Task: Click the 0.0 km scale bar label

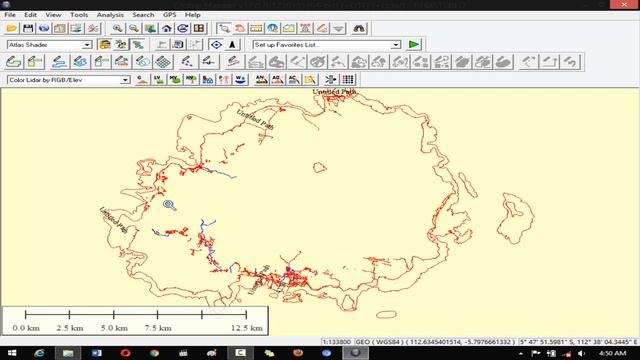Action: (26, 328)
